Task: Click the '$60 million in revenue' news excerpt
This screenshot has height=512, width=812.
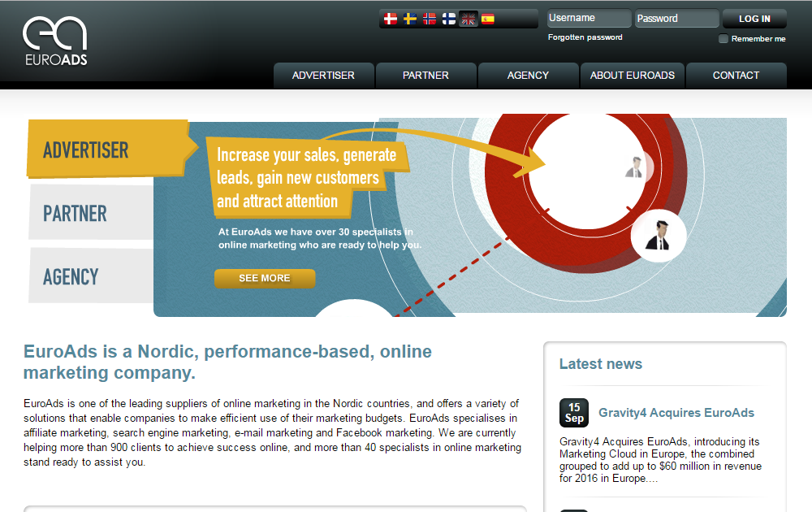Action: 660,460
